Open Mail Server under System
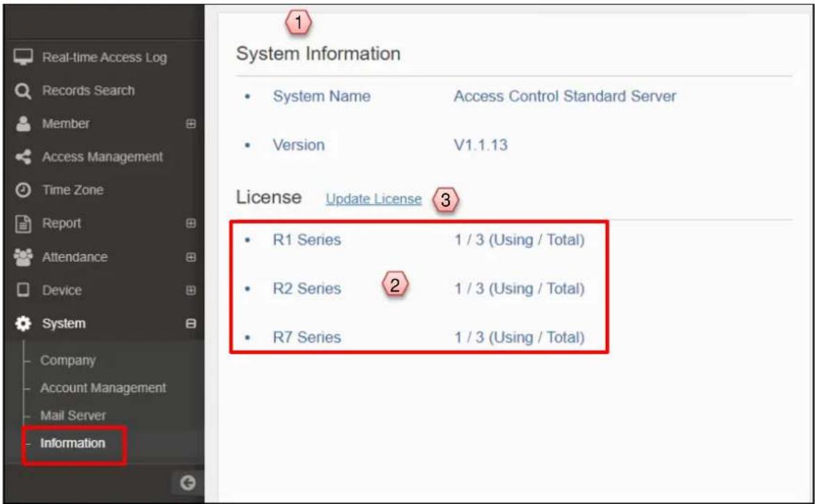 pyautogui.click(x=73, y=416)
